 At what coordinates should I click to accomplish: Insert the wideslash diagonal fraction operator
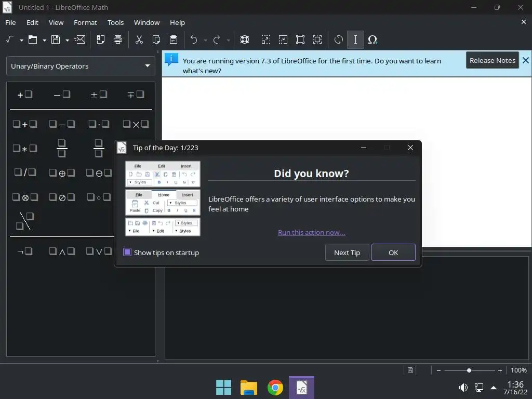coord(25,221)
